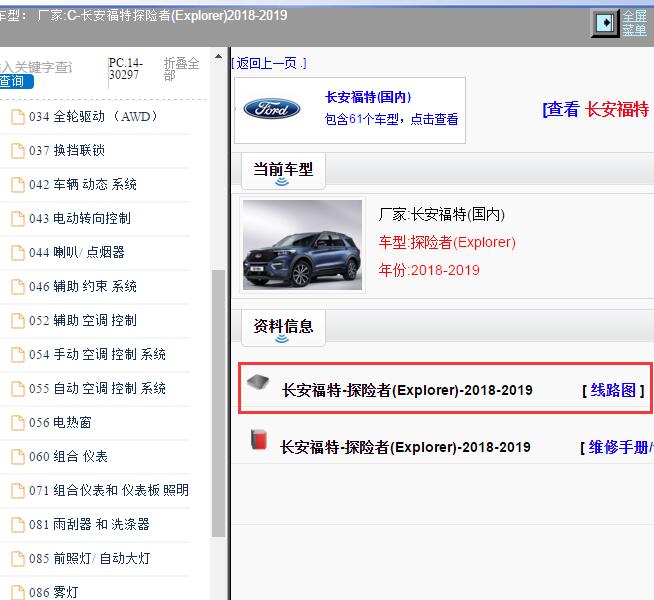Open 081 雨刮器 和 洗涤器 entry
The image size is (654, 600).
(x=89, y=525)
